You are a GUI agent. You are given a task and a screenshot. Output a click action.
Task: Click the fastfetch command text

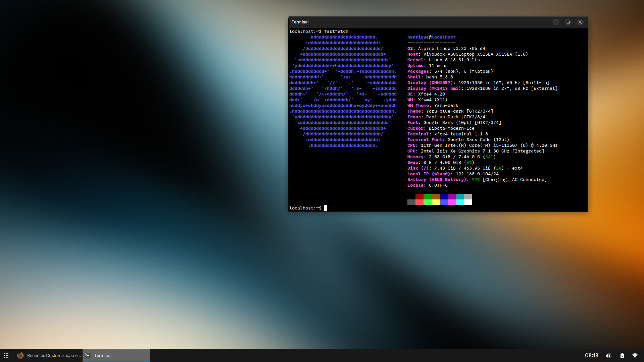(x=336, y=32)
